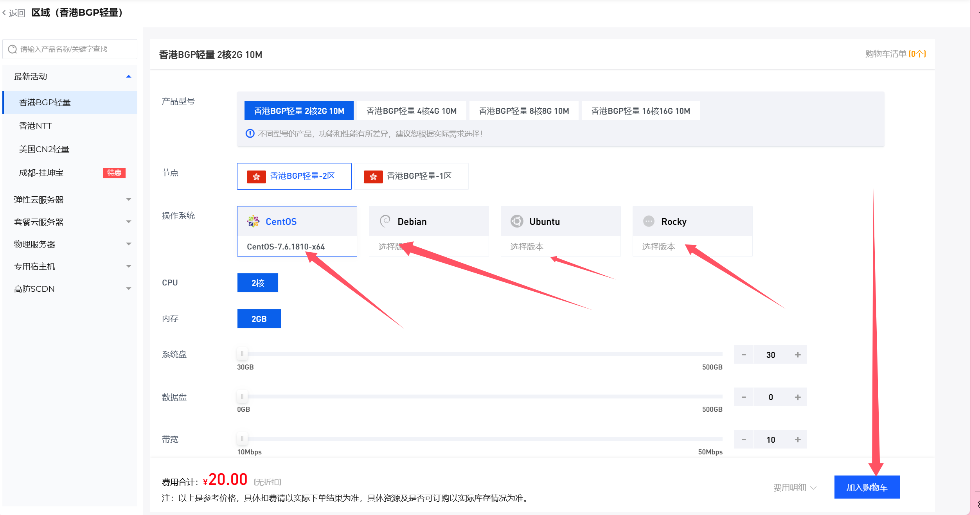Select Debian operating system

pyautogui.click(x=429, y=221)
